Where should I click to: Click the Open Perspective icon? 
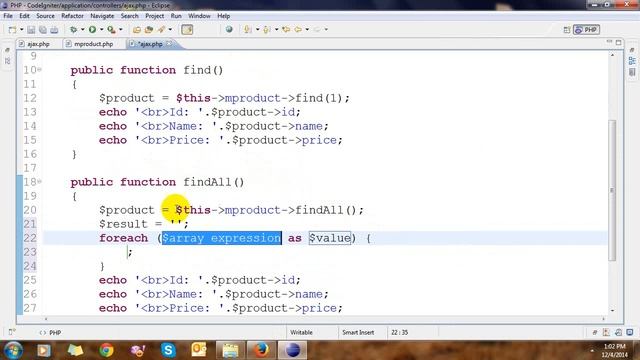(x=567, y=30)
